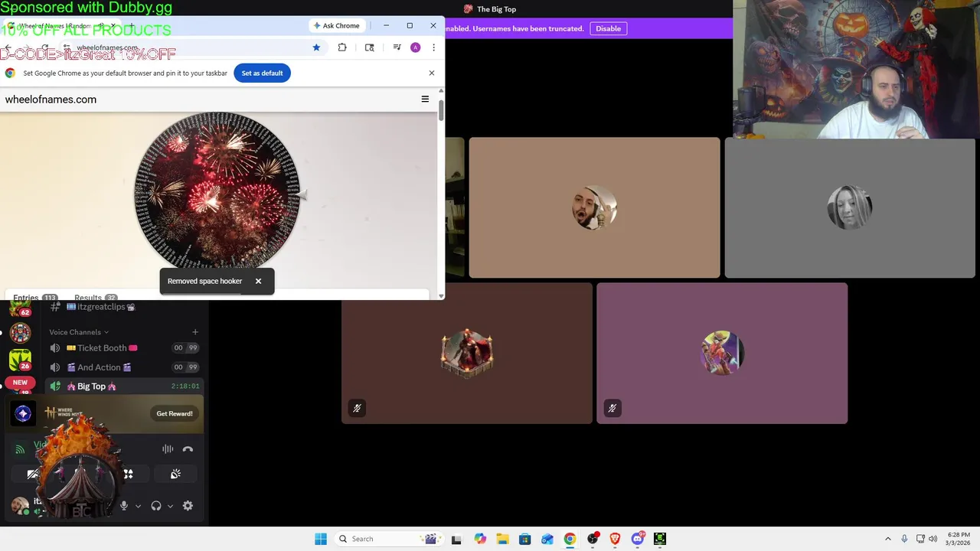Expand microphone input options arrow

pyautogui.click(x=138, y=506)
